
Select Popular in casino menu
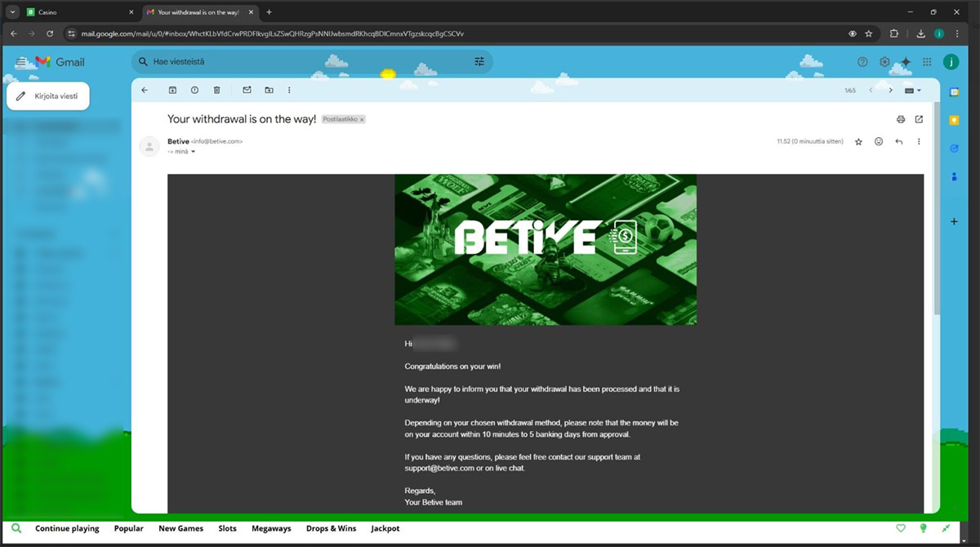(x=129, y=528)
